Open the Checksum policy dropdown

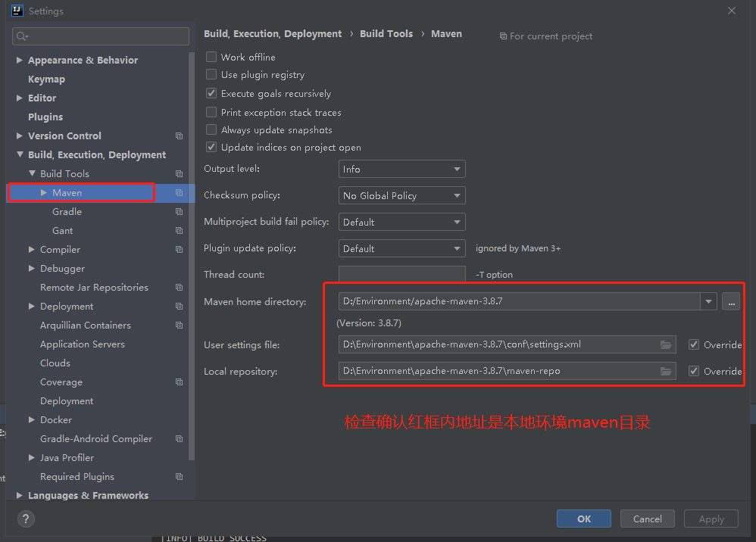tap(402, 195)
